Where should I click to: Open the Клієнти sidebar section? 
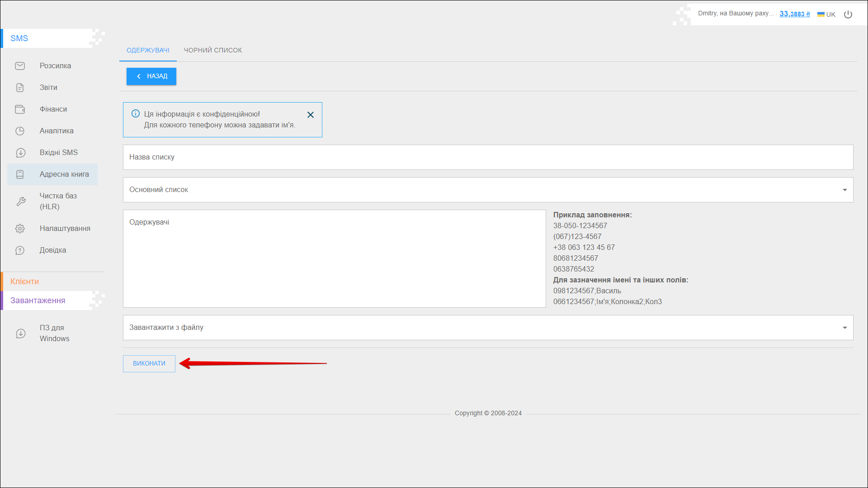(25, 282)
